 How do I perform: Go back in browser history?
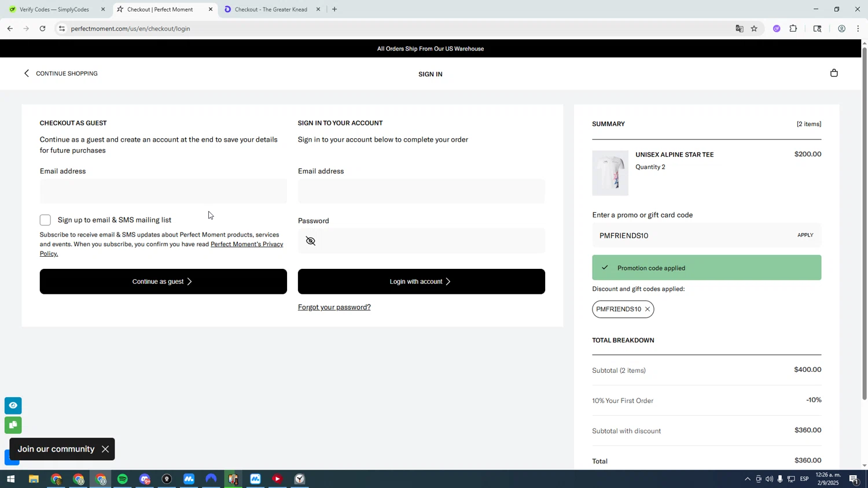click(x=10, y=28)
